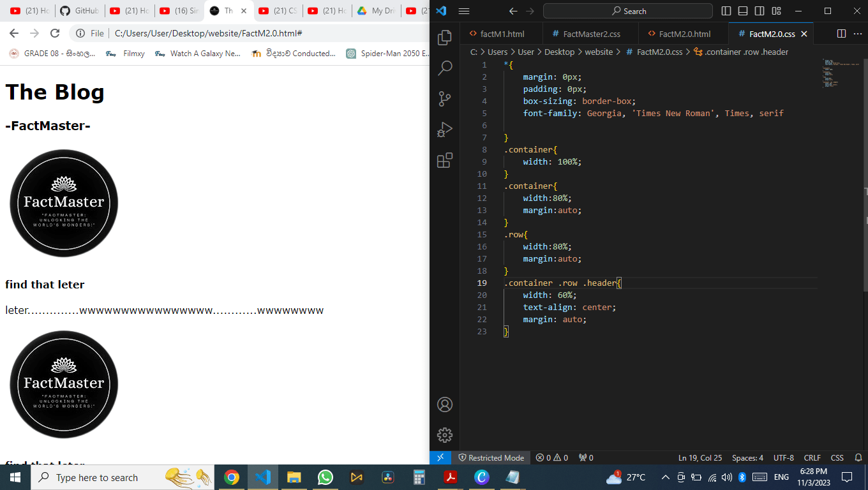This screenshot has height=490, width=868.
Task: Show errors and warnings count in status bar
Action: click(x=552, y=457)
